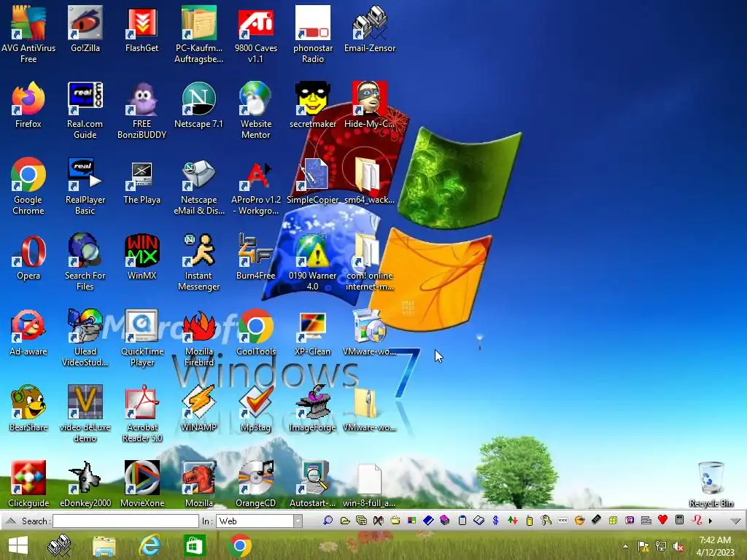The width and height of the screenshot is (747, 560).
Task: Expand the search toolbar right overflow arrow
Action: [711, 521]
